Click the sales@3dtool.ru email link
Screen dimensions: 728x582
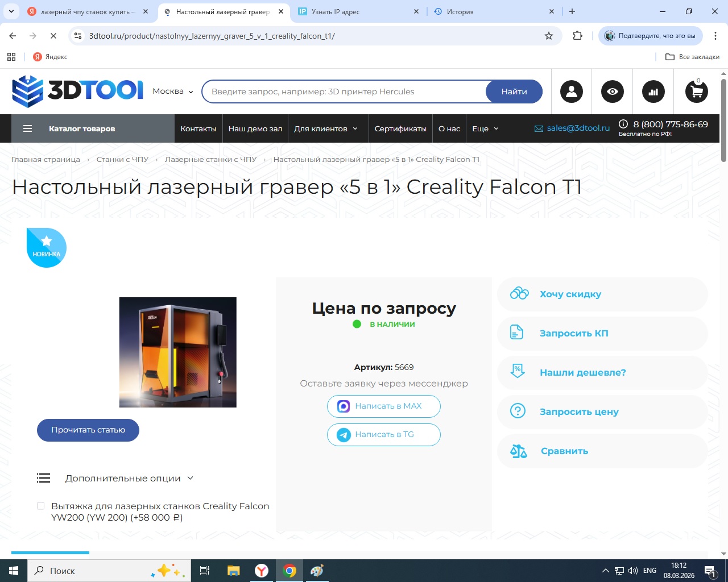[x=578, y=128]
